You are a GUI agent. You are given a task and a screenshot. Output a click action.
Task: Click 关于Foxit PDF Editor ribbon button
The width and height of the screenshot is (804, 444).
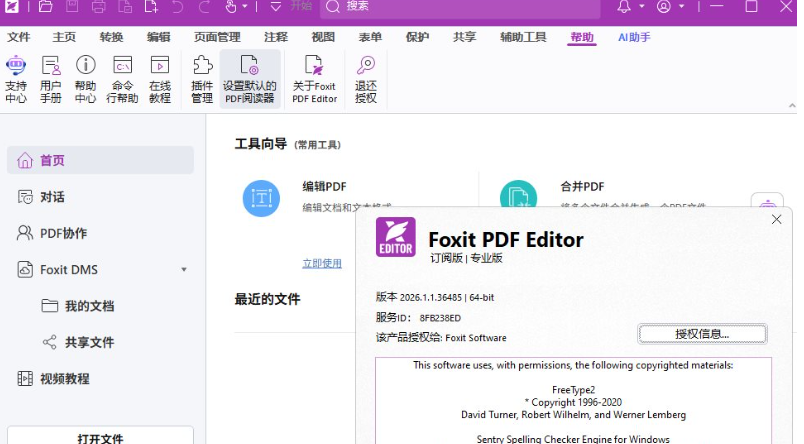(314, 79)
